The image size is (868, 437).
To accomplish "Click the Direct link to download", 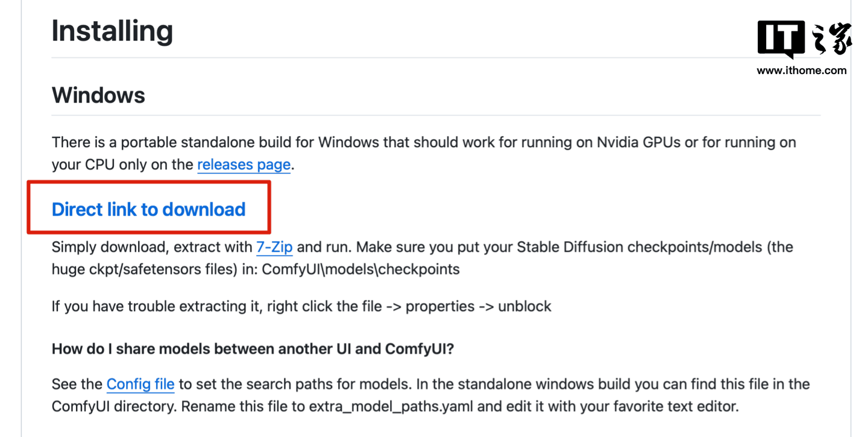I will point(148,209).
